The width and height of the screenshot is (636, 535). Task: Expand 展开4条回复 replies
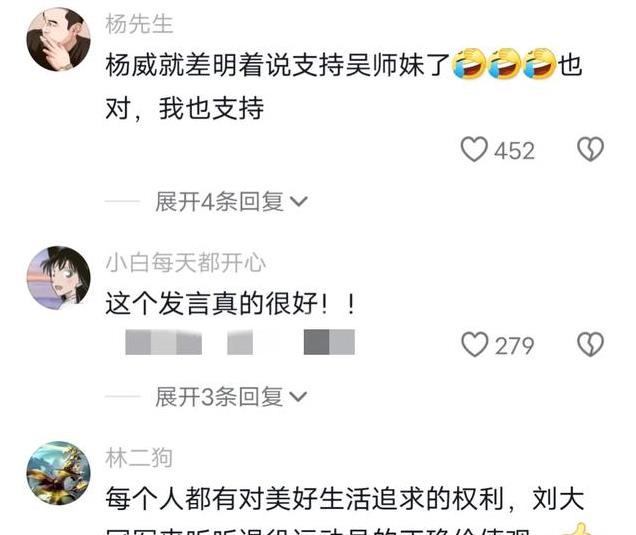(x=231, y=202)
